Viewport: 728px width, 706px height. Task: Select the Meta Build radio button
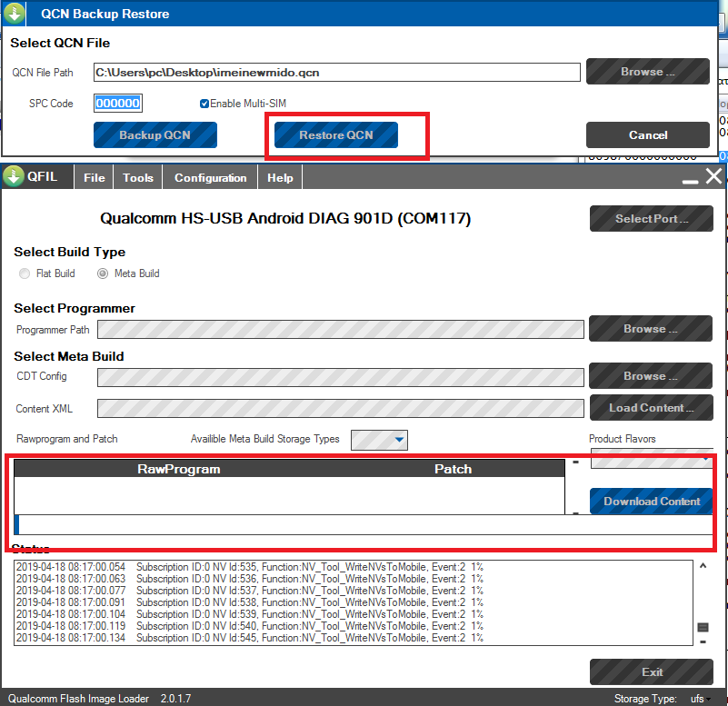[103, 273]
